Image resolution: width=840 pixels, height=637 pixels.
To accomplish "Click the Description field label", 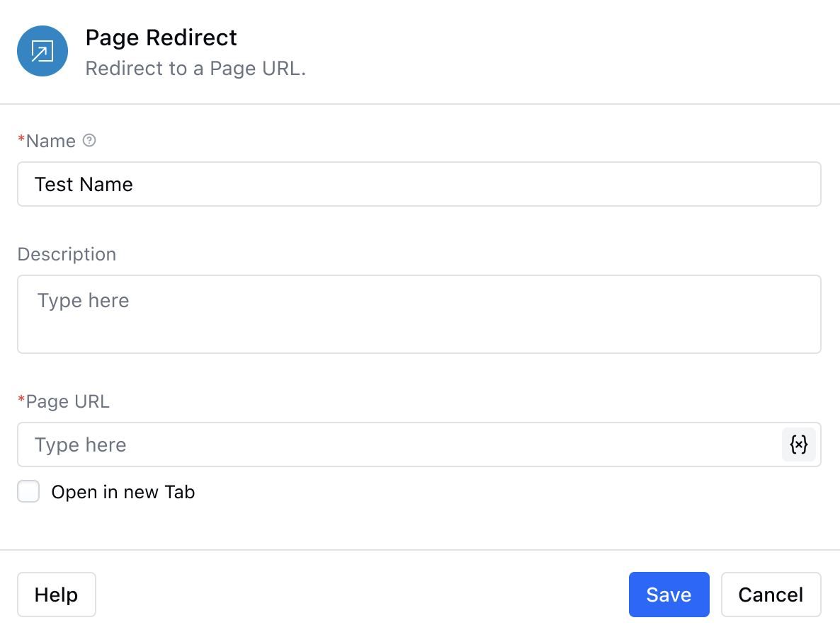I will click(x=67, y=254).
